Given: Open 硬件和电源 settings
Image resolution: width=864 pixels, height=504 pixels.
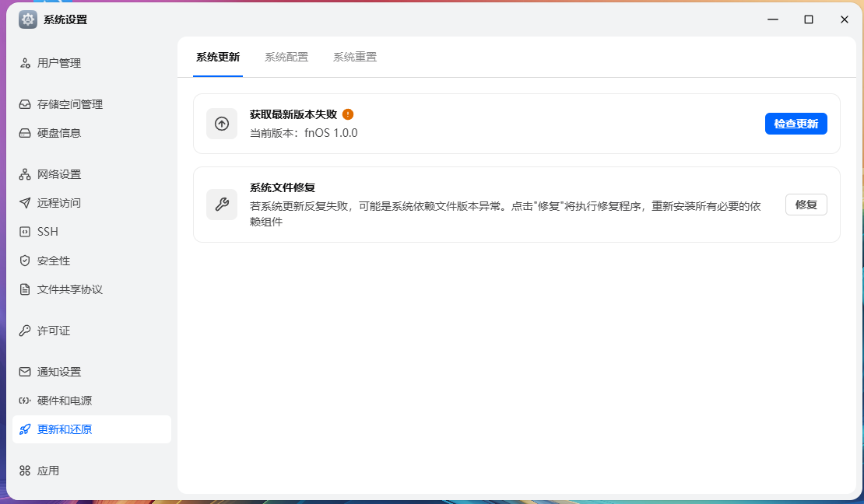Looking at the screenshot, I should click(92, 401).
